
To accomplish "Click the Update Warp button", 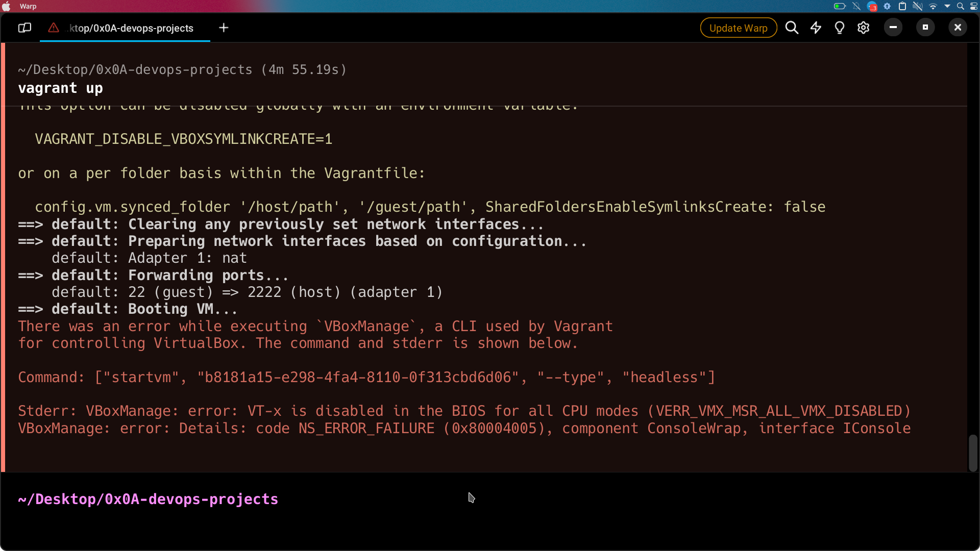I will tap(738, 28).
